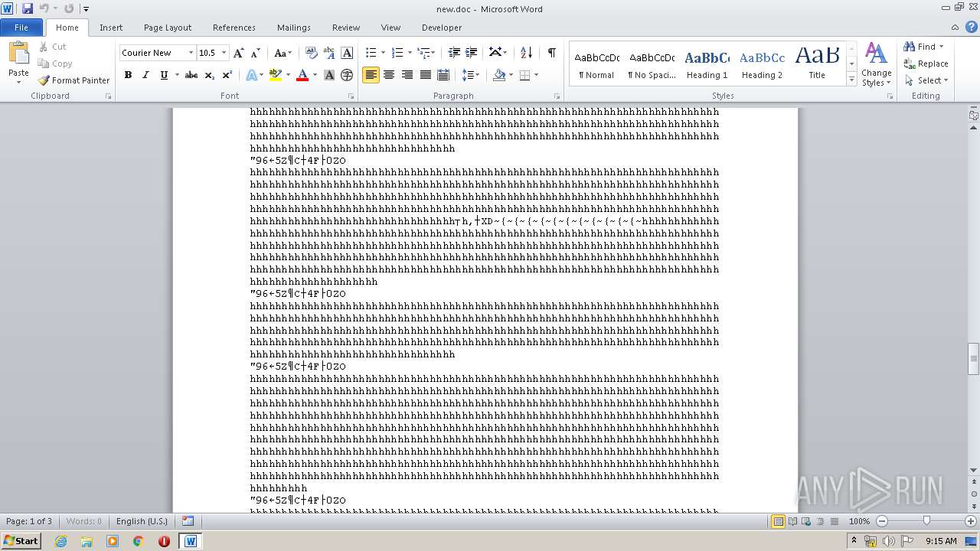Open Font dialog launcher
This screenshot has height=551, width=980.
pyautogui.click(x=351, y=96)
